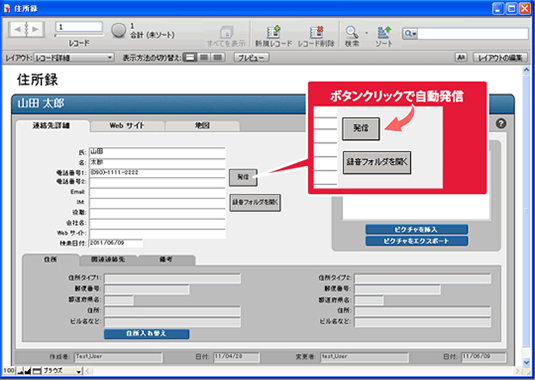
Task: Click the vertical scrollbar down arrow
Action: coord(526,362)
